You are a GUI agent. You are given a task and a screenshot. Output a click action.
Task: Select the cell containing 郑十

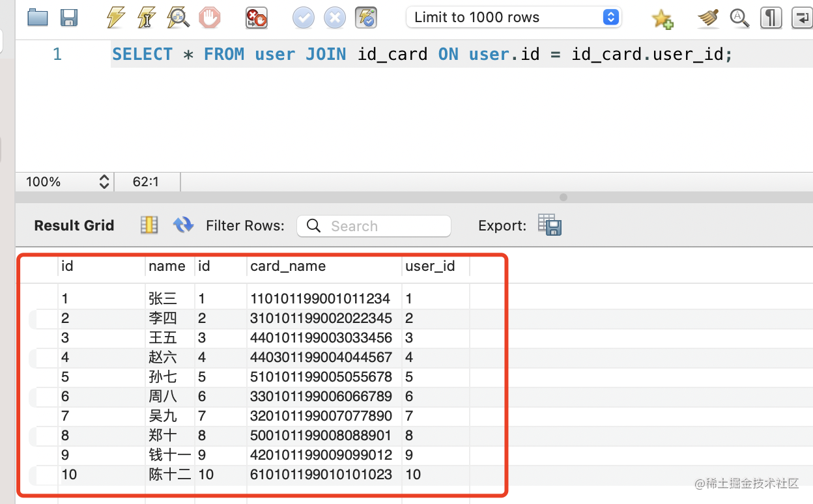click(x=169, y=436)
